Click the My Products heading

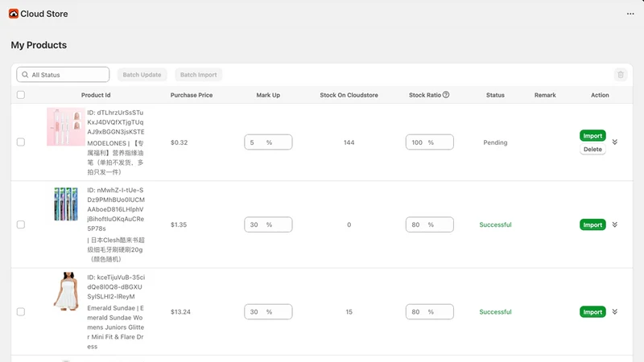39,45
